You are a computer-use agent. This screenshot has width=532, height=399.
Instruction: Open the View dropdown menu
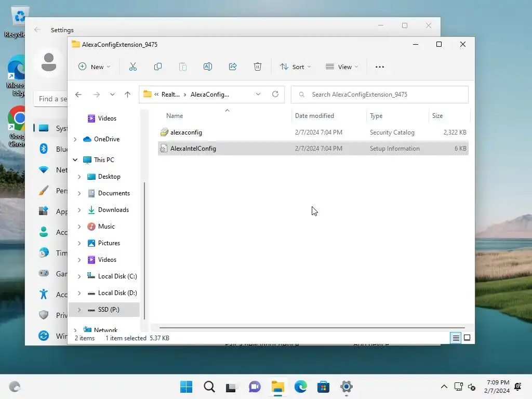point(342,67)
